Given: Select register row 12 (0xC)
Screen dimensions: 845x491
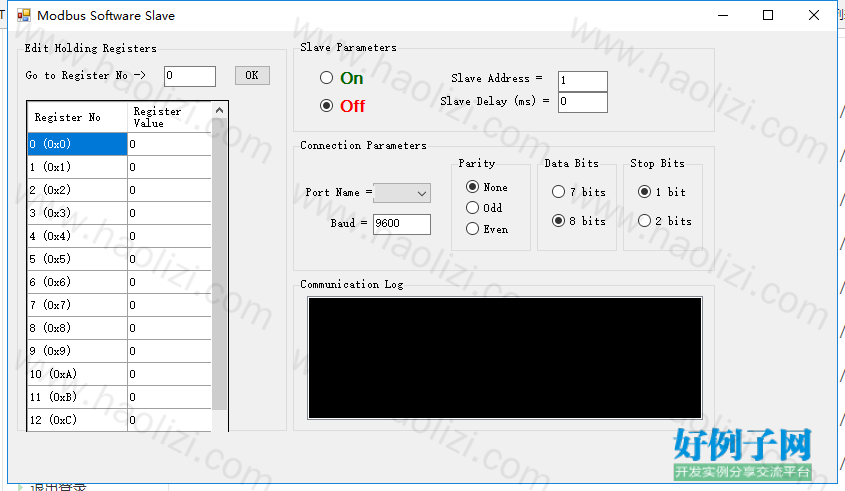Looking at the screenshot, I should coord(77,420).
